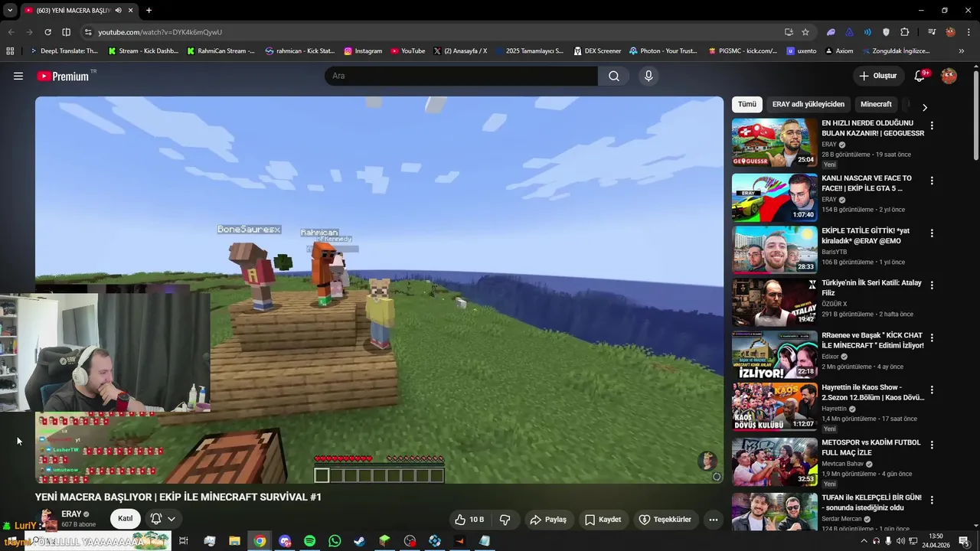The width and height of the screenshot is (980, 551).
Task: Open ERAY channel name link
Action: tap(71, 514)
